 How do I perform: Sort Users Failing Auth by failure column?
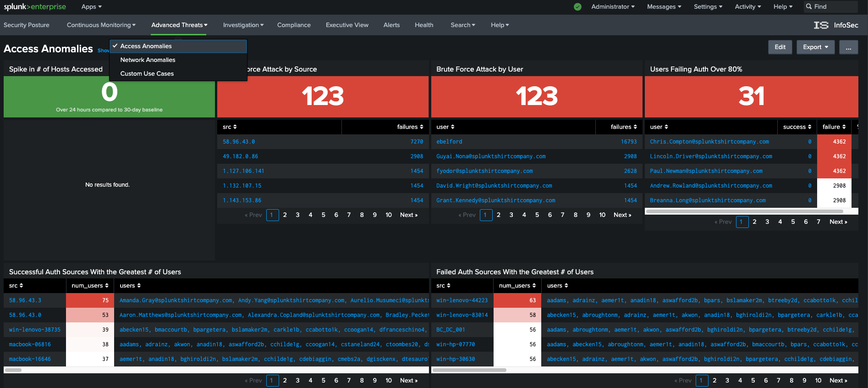pyautogui.click(x=834, y=127)
